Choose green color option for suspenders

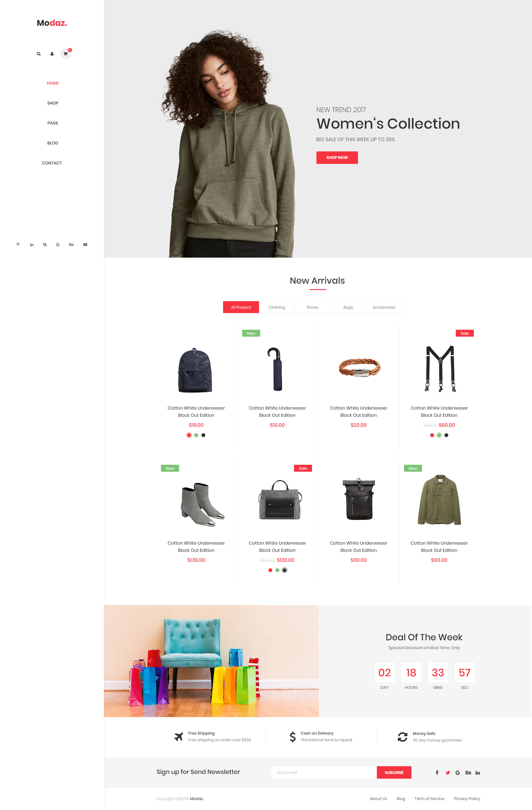[x=439, y=435]
